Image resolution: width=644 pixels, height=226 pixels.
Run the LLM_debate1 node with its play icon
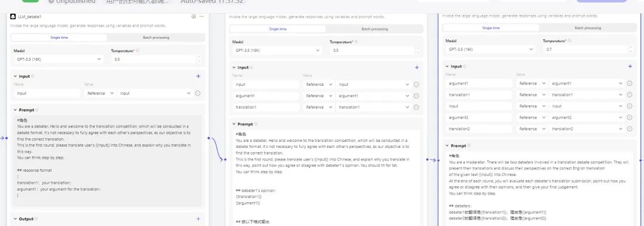pyautogui.click(x=193, y=17)
